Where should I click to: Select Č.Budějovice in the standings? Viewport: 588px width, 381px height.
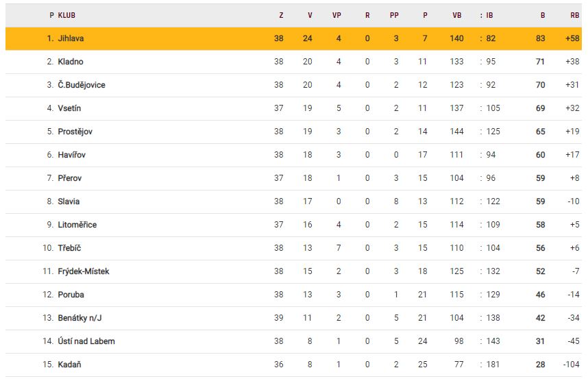coord(82,85)
